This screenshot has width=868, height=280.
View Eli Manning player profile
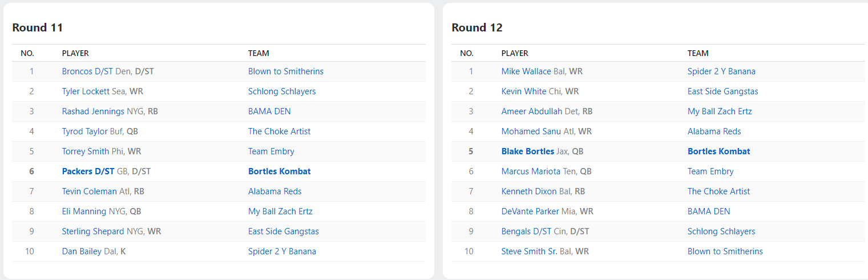coord(84,211)
